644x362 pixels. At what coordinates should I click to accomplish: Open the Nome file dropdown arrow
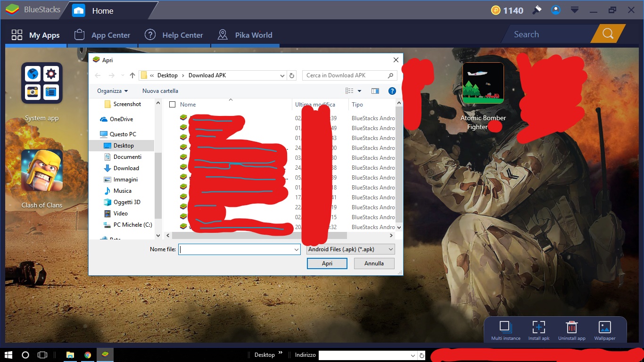tap(297, 249)
